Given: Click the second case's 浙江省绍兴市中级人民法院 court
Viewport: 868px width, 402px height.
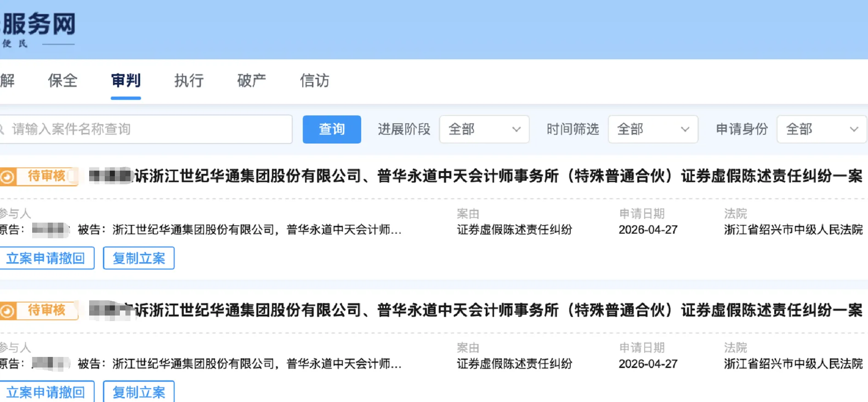Looking at the screenshot, I should 794,364.
